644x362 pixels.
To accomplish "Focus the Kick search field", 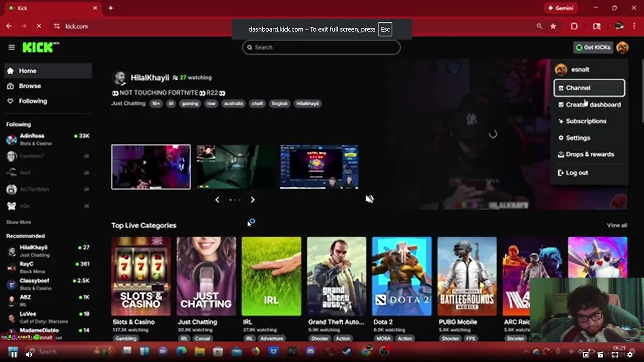I will coord(321,47).
